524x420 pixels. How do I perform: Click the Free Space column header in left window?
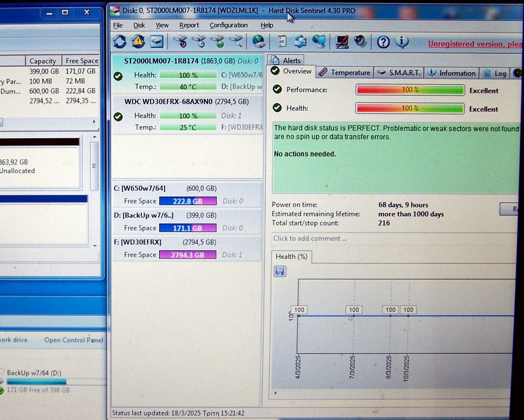[x=82, y=61]
